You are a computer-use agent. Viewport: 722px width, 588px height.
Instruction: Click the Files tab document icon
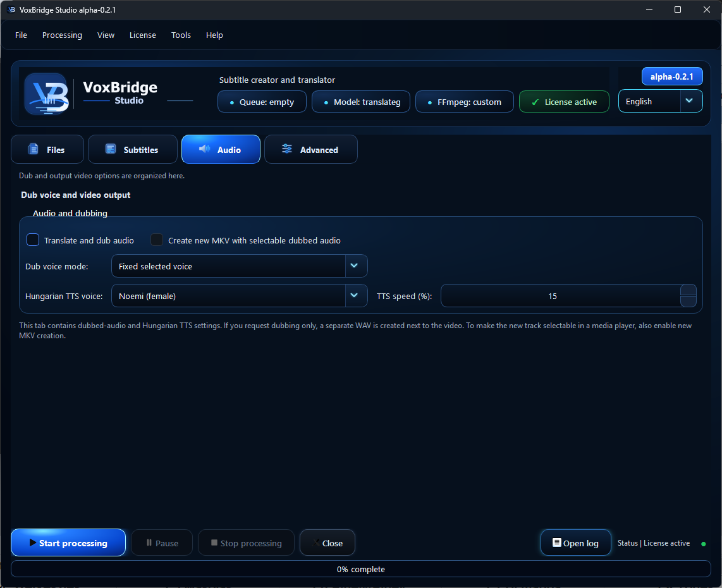point(33,149)
